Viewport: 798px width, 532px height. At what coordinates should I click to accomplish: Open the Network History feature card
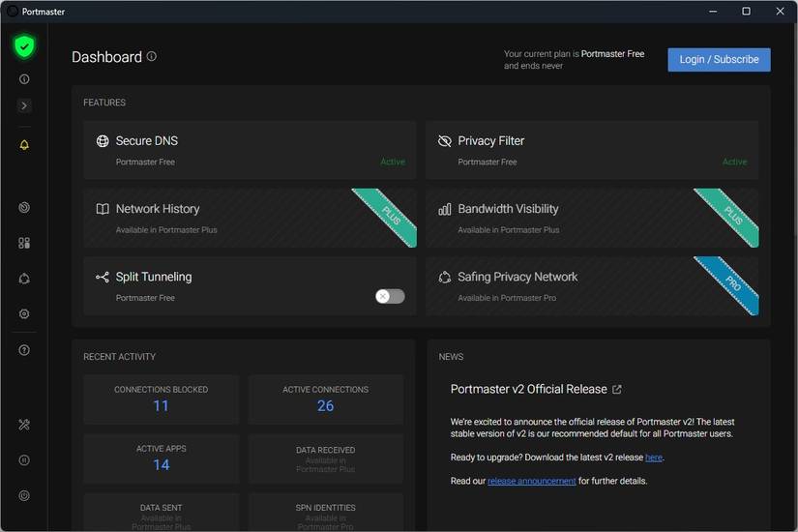tap(250, 218)
